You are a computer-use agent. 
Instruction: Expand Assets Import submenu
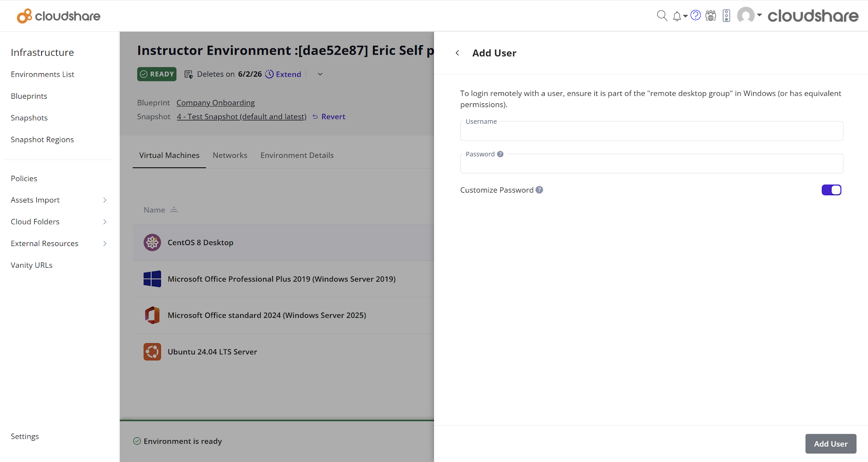105,200
